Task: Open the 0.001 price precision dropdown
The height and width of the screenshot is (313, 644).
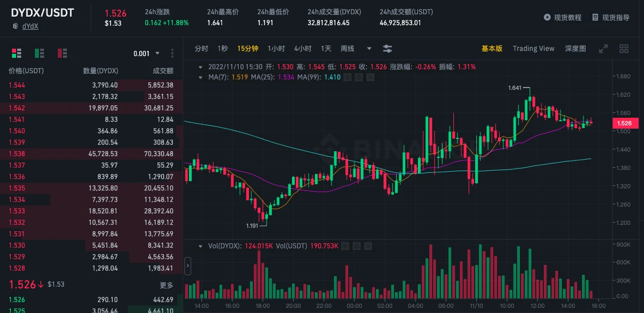Action: (x=147, y=53)
